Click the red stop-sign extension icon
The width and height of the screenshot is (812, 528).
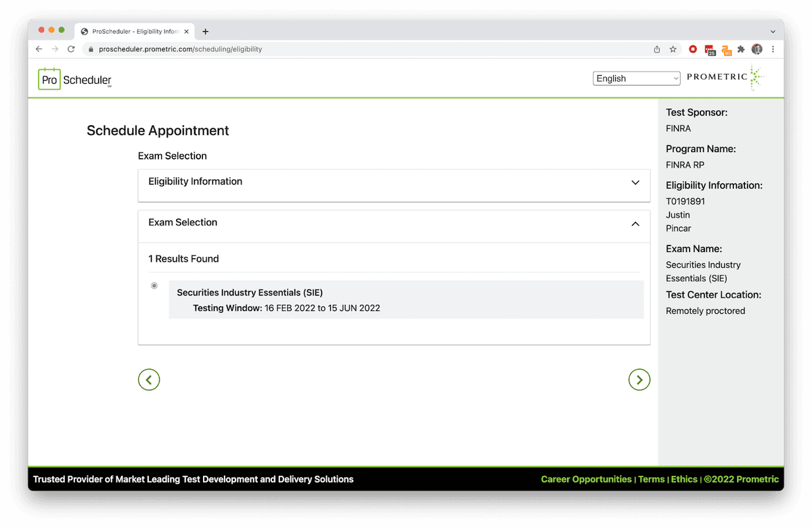[693, 49]
